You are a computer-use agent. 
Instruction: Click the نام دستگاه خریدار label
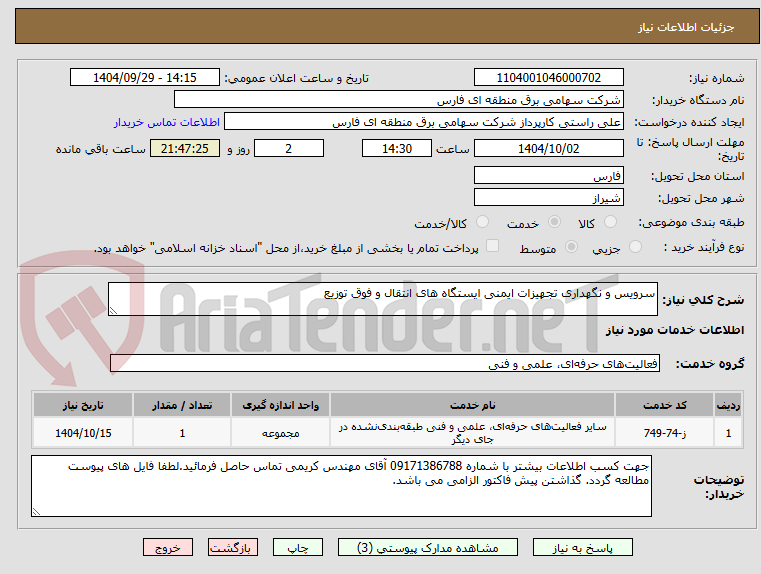click(697, 100)
